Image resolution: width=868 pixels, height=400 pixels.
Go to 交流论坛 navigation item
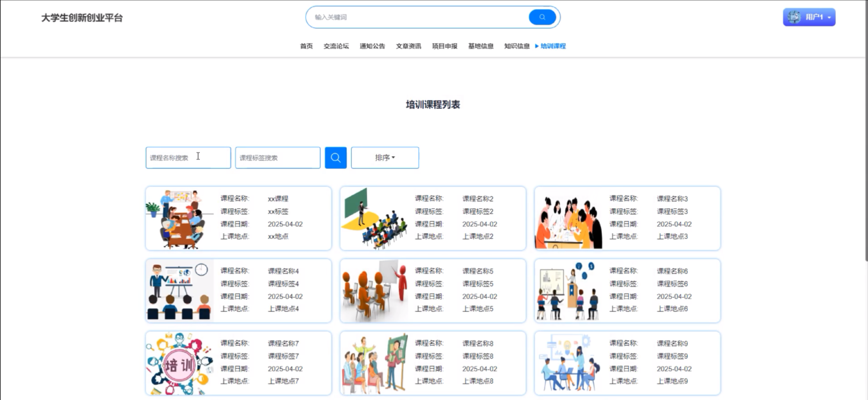click(336, 46)
